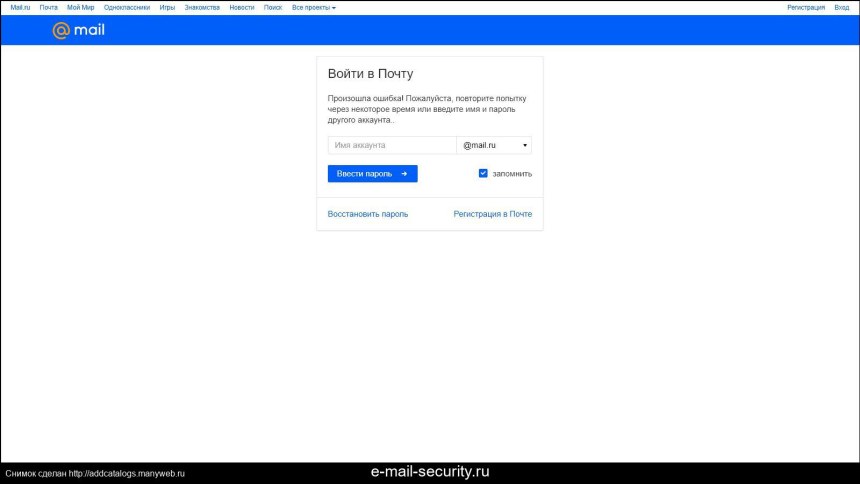Screen dimensions: 860x484
Task: Open the @mail.ru domain dropdown
Action: (494, 145)
